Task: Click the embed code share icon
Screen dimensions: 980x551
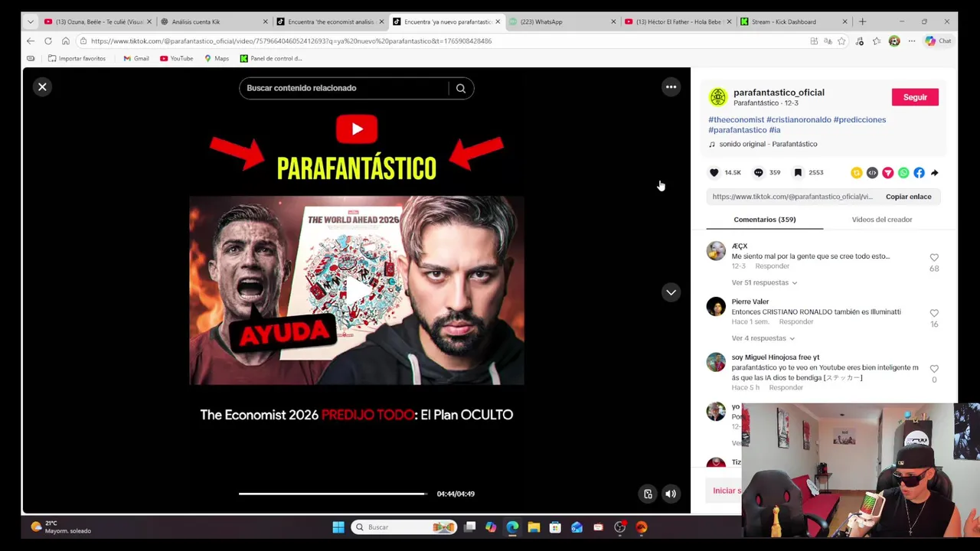Action: click(872, 173)
